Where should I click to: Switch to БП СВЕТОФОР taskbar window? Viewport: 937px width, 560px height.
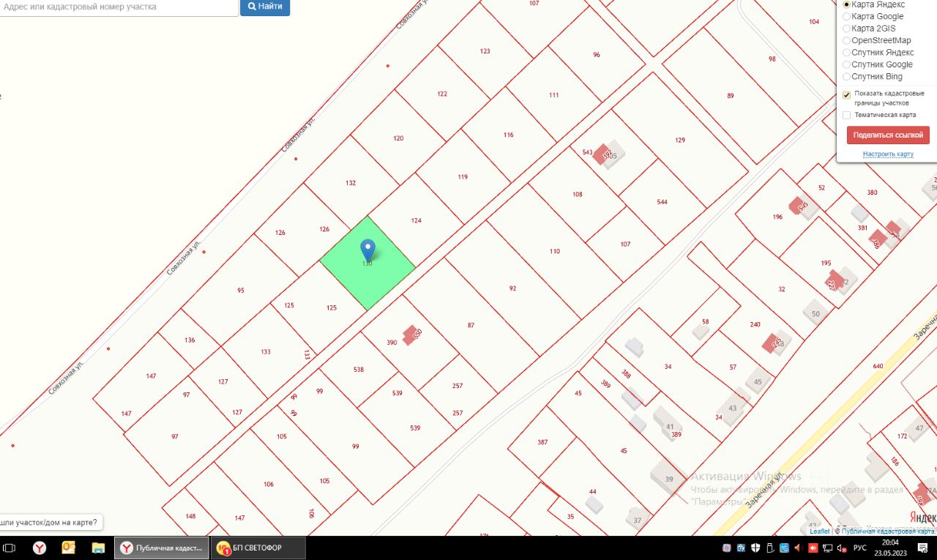[x=258, y=548]
